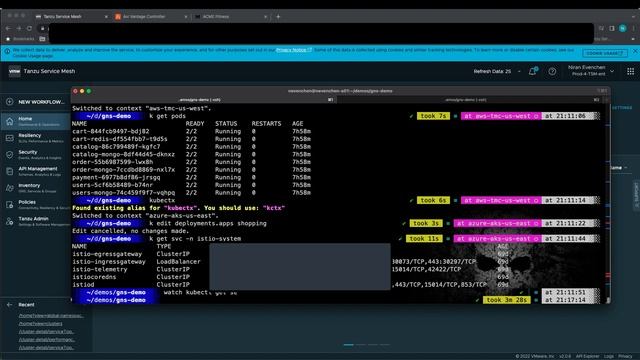
Task: Click the first carousel indicator at bottom
Action: 349,345
